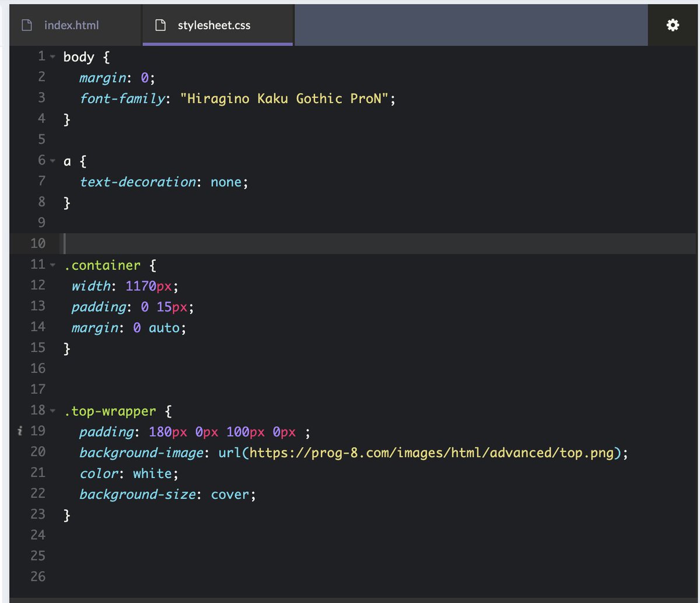Click line number 5 in the gutter
Screen dimensions: 700x603
41,140
